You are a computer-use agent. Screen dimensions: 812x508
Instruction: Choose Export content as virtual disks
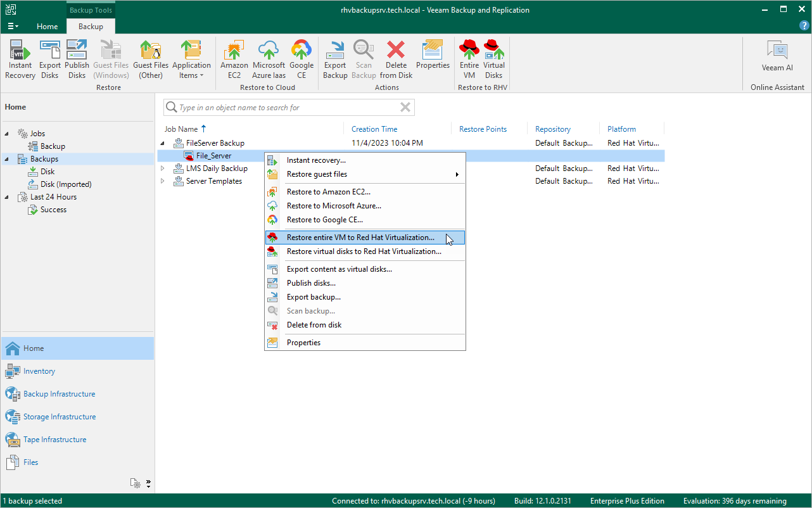point(365,269)
